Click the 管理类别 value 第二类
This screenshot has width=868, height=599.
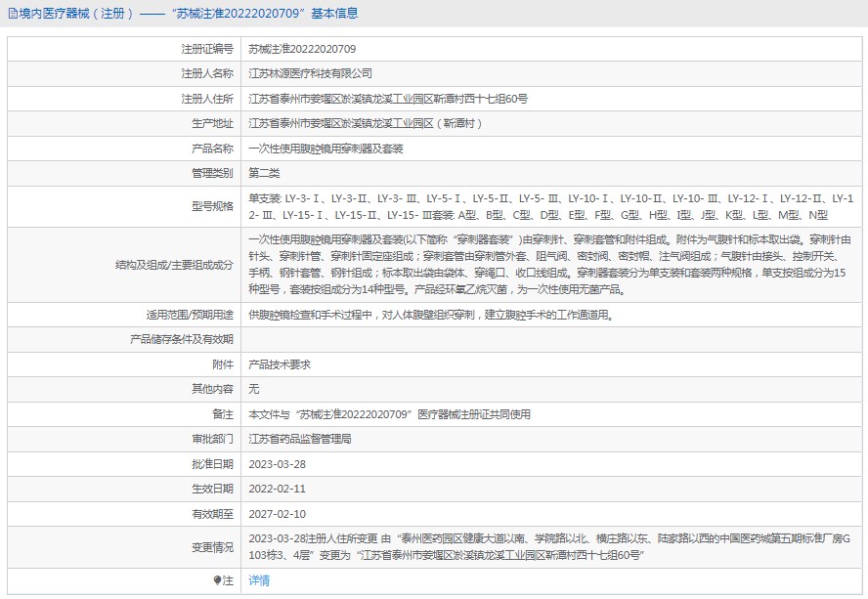tap(264, 174)
